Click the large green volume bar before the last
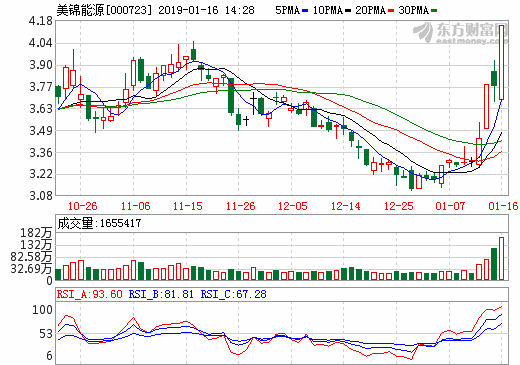The width and height of the screenshot is (520, 365). click(x=494, y=264)
